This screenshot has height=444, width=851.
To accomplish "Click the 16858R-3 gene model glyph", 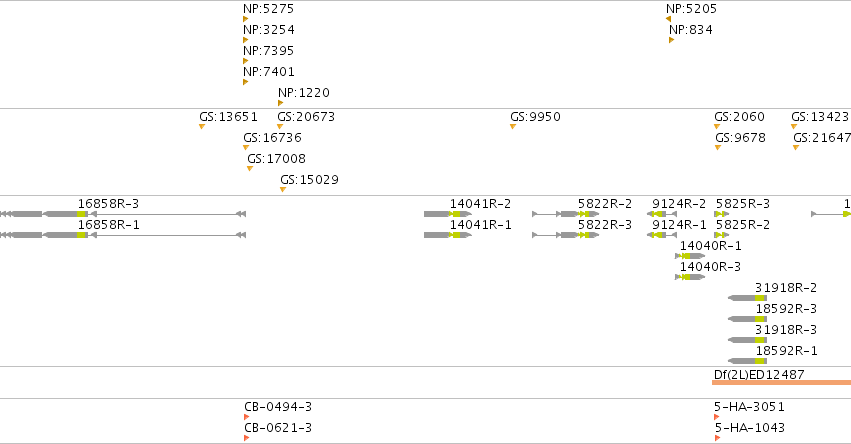I will click(x=123, y=214).
